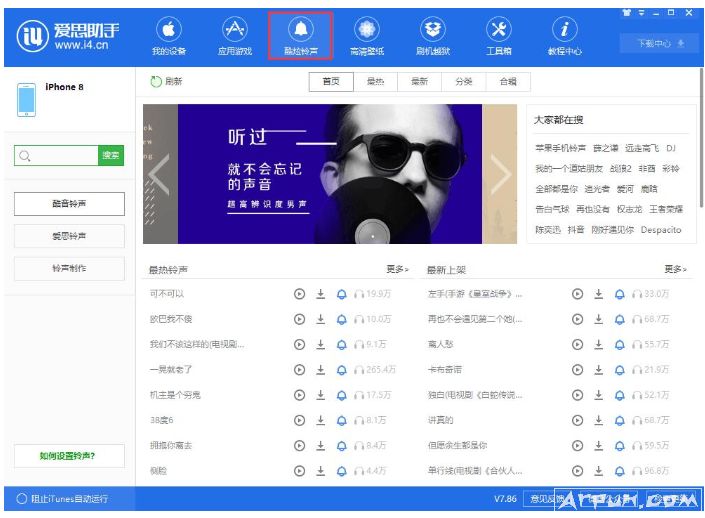
Task: Play the 离人愁 ringtone
Action: (x=577, y=344)
